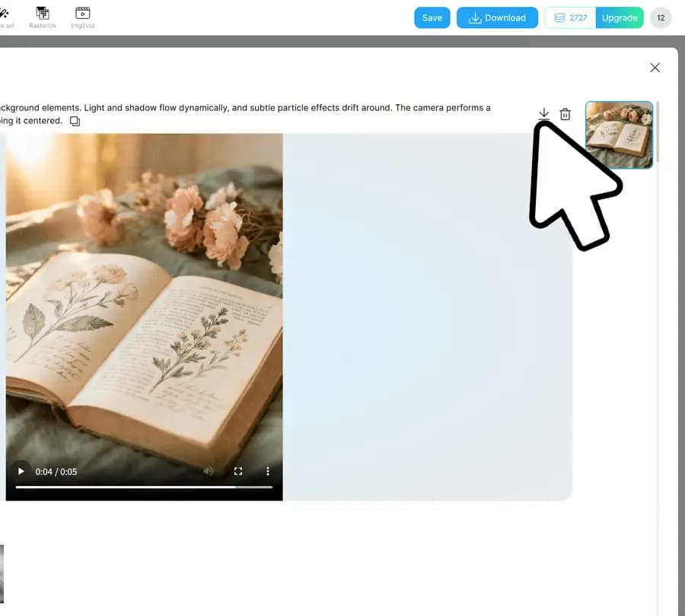Screen dimensions: 685x616
Task: Enter fullscreen mode on the video
Action: [x=238, y=472]
